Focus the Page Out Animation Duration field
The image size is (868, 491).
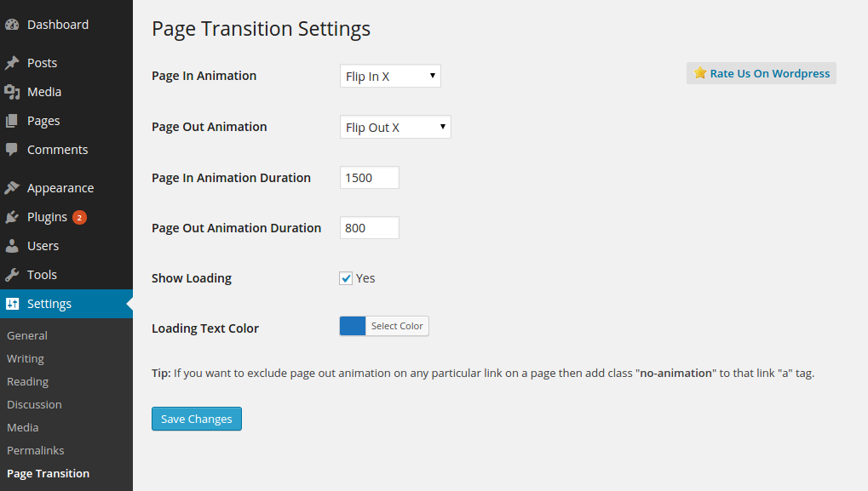point(369,228)
